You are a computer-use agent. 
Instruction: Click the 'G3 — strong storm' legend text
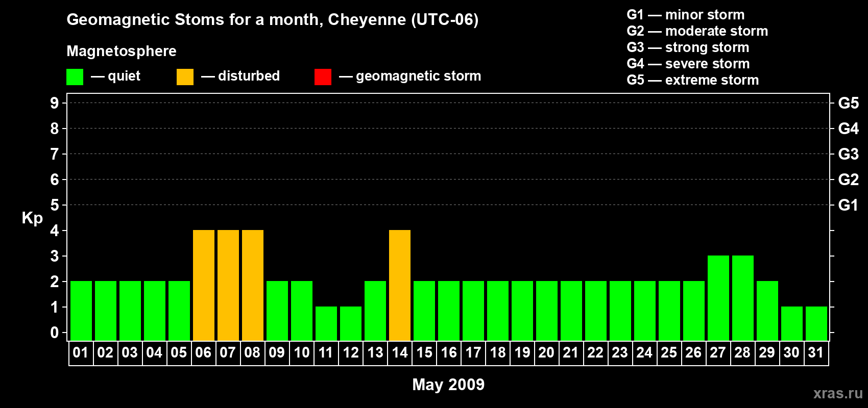[x=688, y=47]
